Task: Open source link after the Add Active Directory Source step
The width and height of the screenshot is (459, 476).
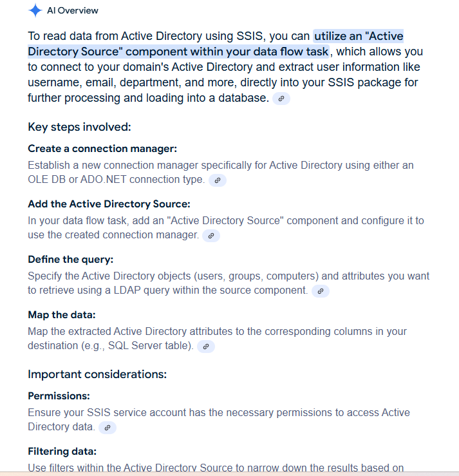Action: (211, 236)
